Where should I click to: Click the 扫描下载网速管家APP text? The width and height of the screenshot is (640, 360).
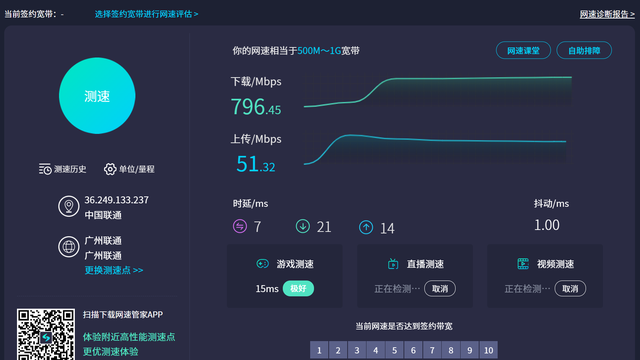point(123,314)
